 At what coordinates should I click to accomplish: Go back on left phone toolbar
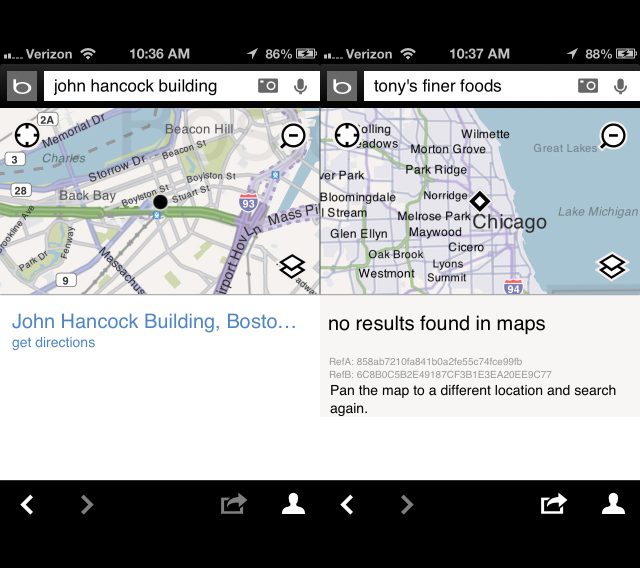(27, 504)
